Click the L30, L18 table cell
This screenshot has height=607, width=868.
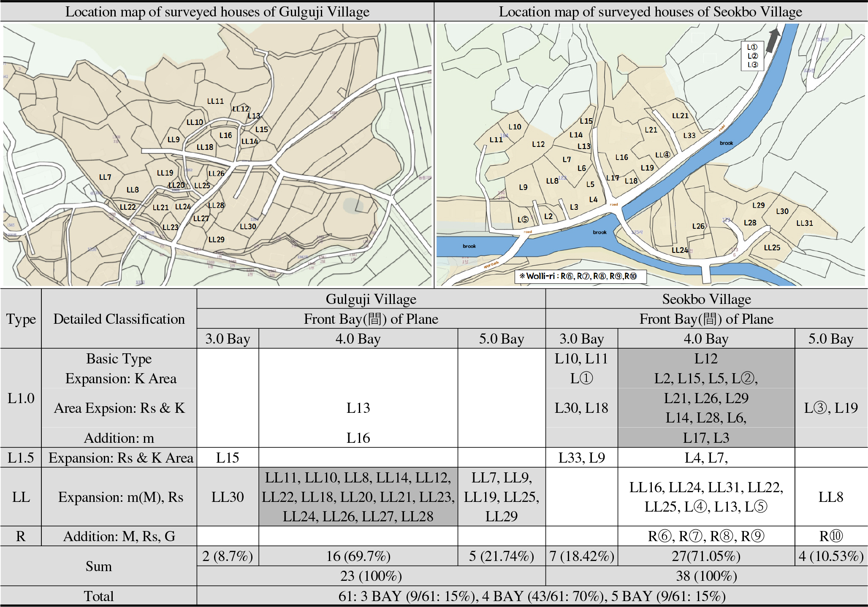coord(581,408)
